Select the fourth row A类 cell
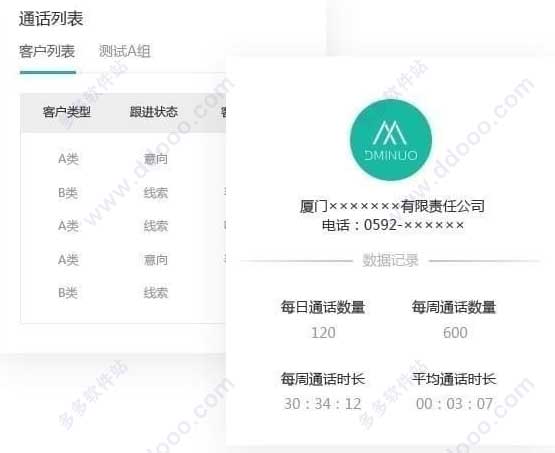Screen dimensions: 555x453 [x=68, y=260]
